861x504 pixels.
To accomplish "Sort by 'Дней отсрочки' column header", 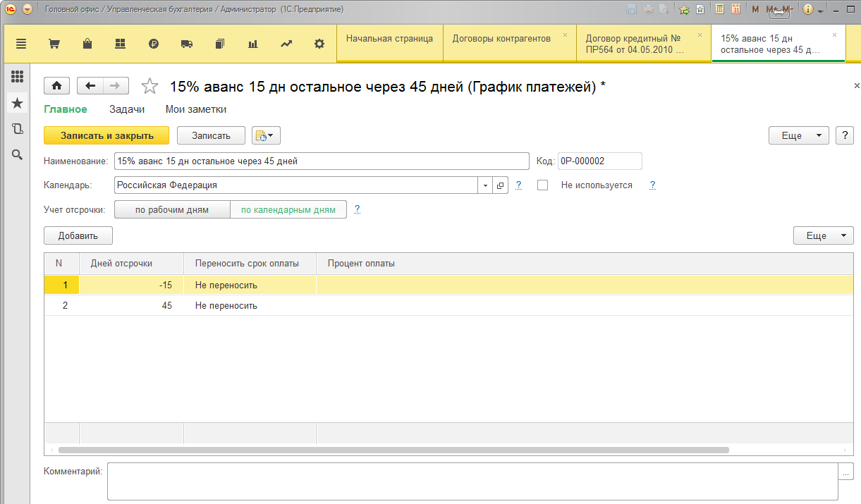I will [x=132, y=264].
